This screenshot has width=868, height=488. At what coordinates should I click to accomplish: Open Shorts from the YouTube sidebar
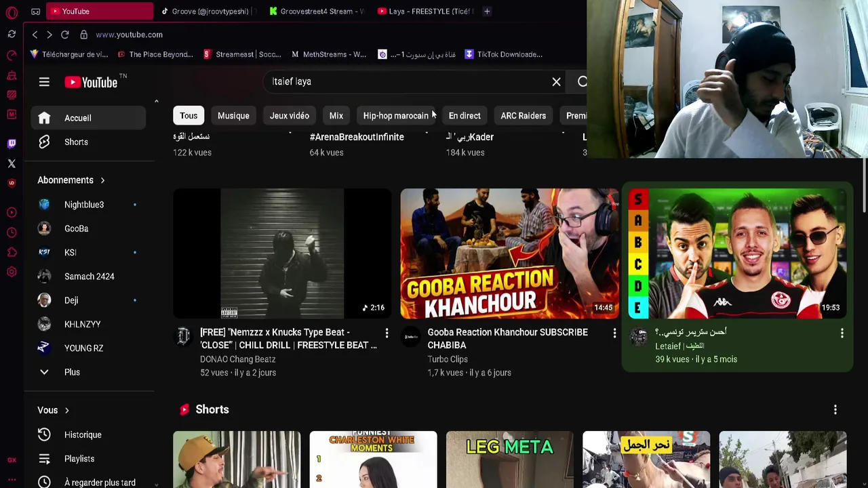[88, 142]
